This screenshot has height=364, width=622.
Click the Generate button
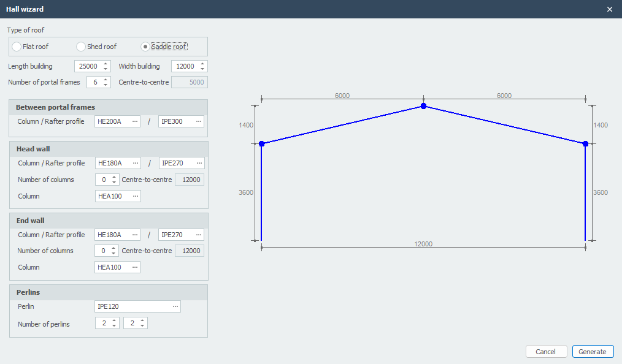tap(593, 352)
